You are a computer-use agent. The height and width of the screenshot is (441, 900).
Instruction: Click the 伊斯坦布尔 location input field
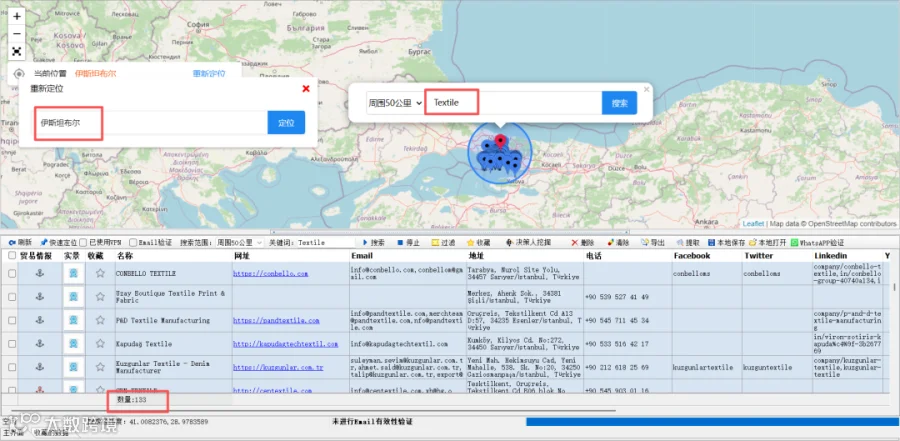149,122
